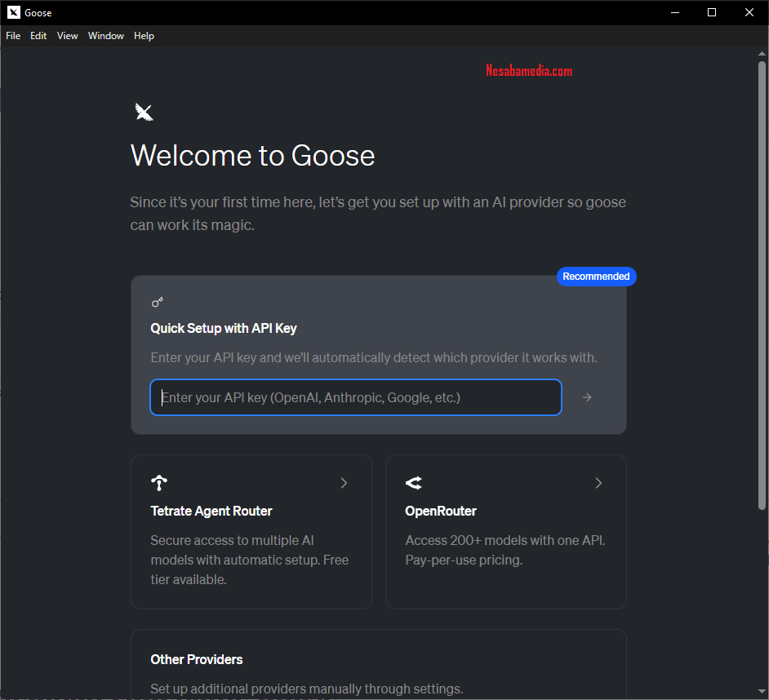Click the Goose bird logo
The height and width of the screenshot is (700, 769).
[x=144, y=112]
